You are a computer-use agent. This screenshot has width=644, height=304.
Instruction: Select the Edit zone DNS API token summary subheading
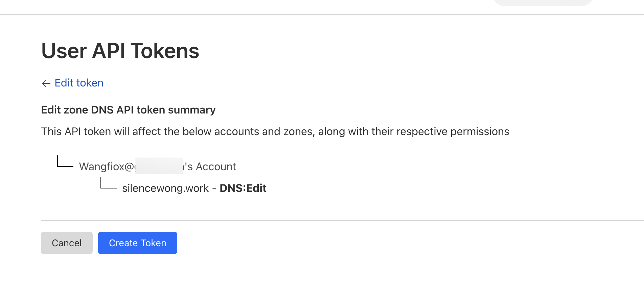tap(128, 110)
